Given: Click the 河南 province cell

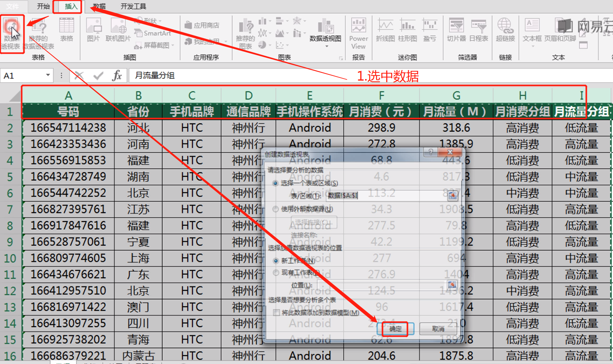Looking at the screenshot, I should 138,144.
